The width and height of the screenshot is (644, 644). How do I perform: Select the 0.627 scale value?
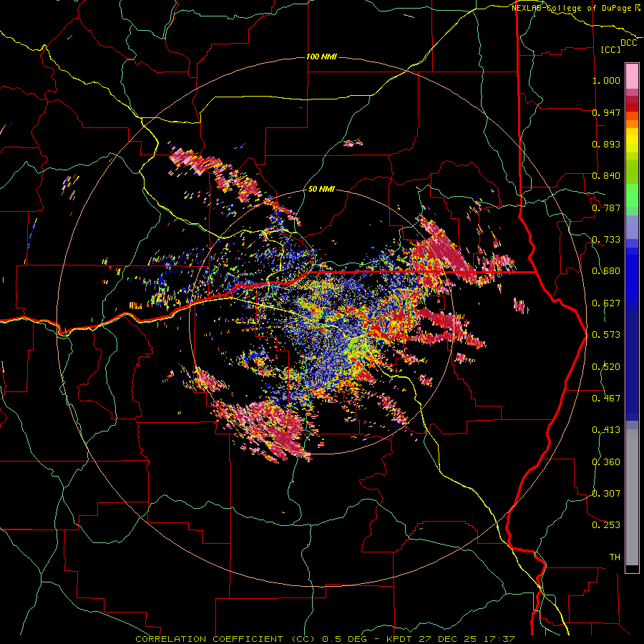pos(606,303)
